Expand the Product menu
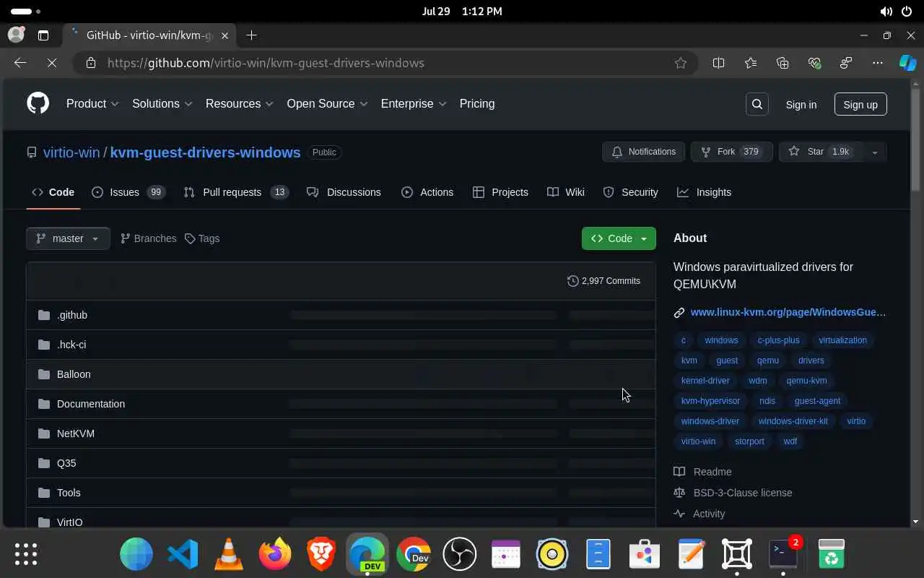This screenshot has width=924, height=578. tap(92, 103)
